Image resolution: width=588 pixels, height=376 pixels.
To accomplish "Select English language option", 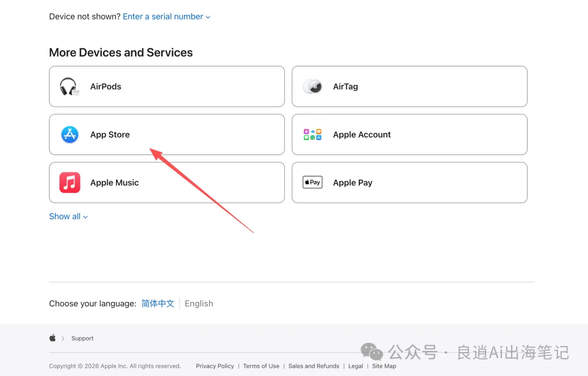I will [x=199, y=303].
